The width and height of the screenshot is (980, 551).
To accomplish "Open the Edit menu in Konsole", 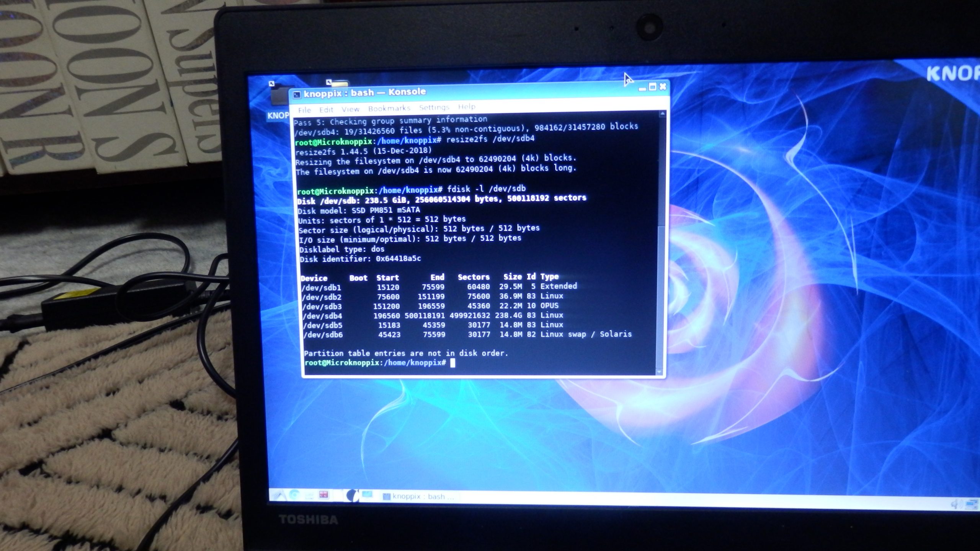I will coord(326,110).
